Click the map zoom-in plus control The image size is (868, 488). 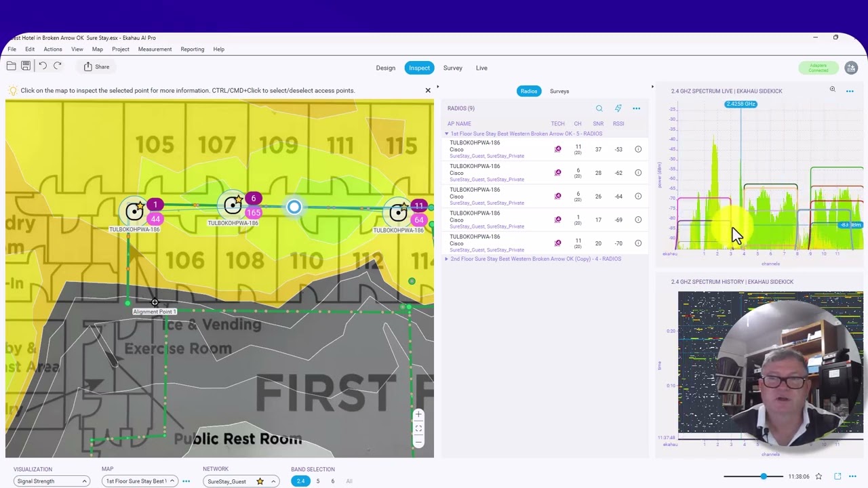coord(418,414)
